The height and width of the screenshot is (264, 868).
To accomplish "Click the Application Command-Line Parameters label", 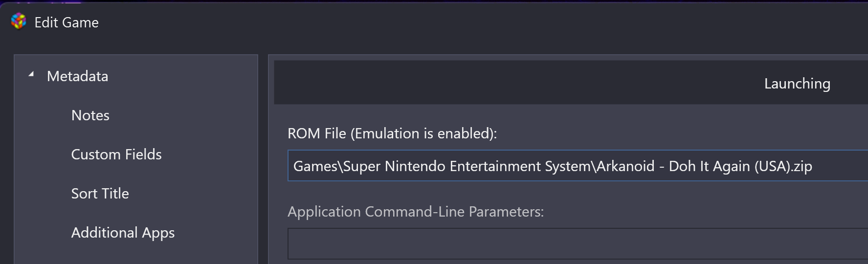I will click(416, 212).
